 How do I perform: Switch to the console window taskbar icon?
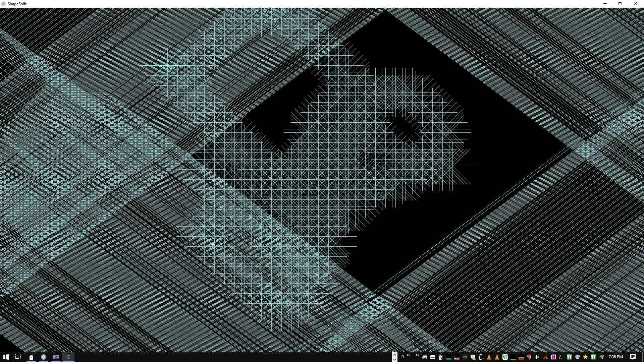pyautogui.click(x=56, y=357)
